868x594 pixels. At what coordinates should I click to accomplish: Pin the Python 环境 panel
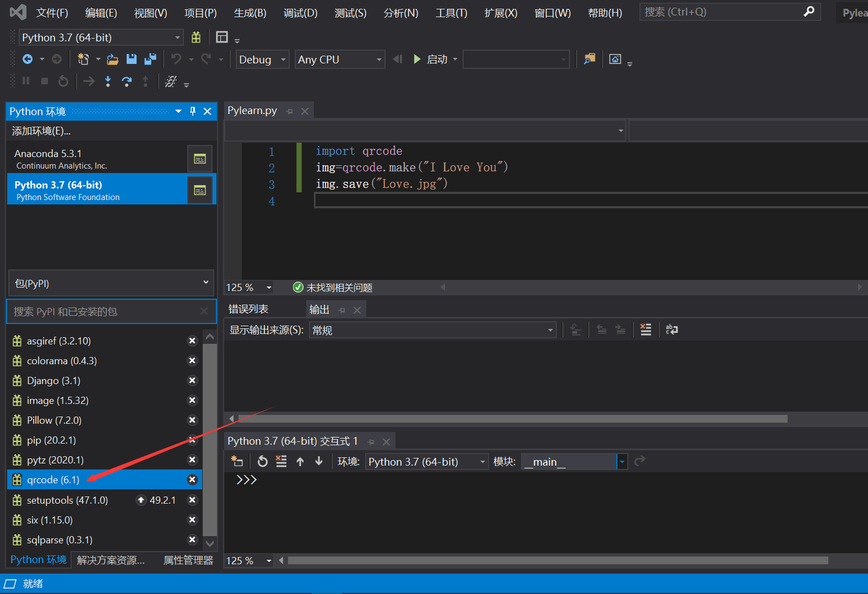pyautogui.click(x=193, y=111)
